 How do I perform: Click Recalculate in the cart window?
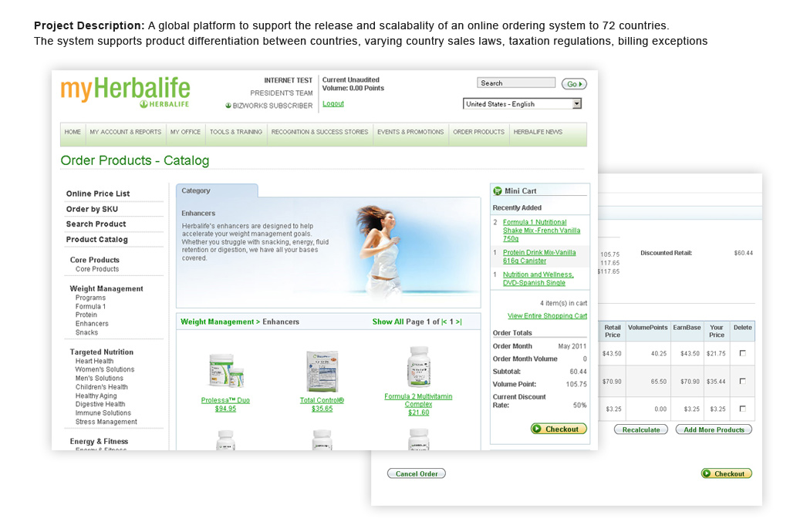(641, 429)
